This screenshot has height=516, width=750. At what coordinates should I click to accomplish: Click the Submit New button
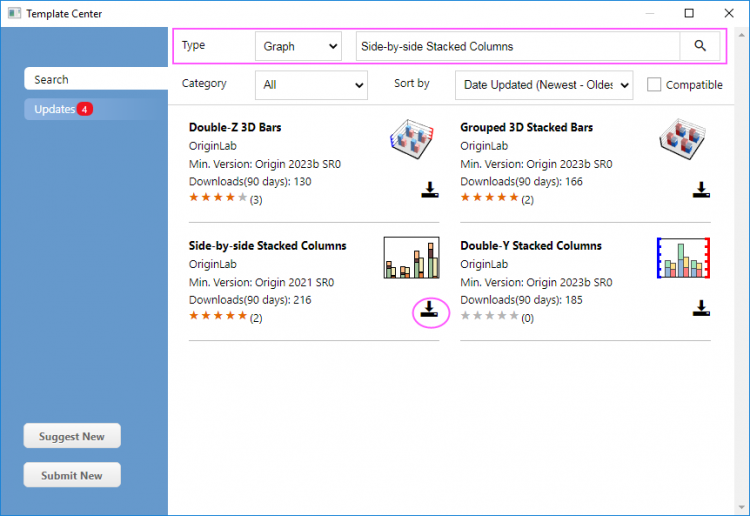coord(72,475)
